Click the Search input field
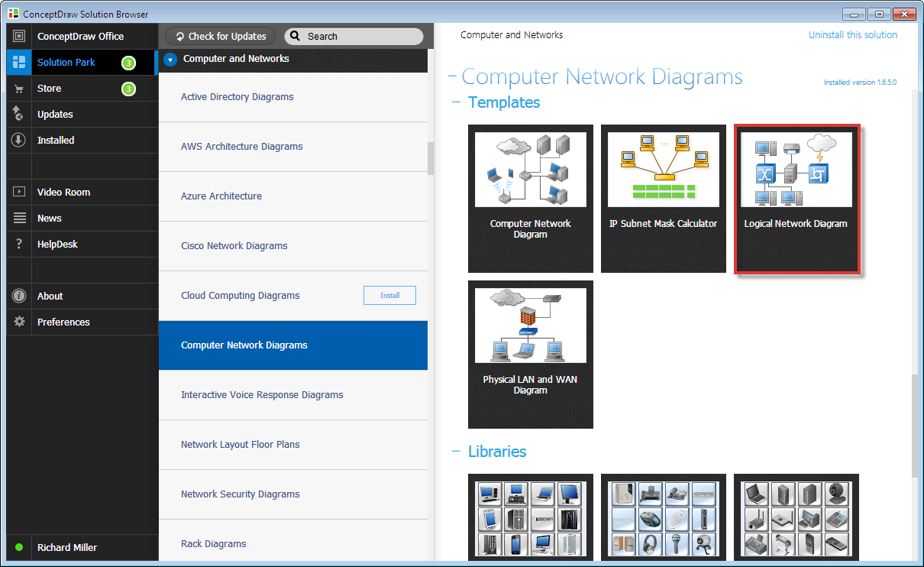924x567 pixels. click(x=354, y=36)
